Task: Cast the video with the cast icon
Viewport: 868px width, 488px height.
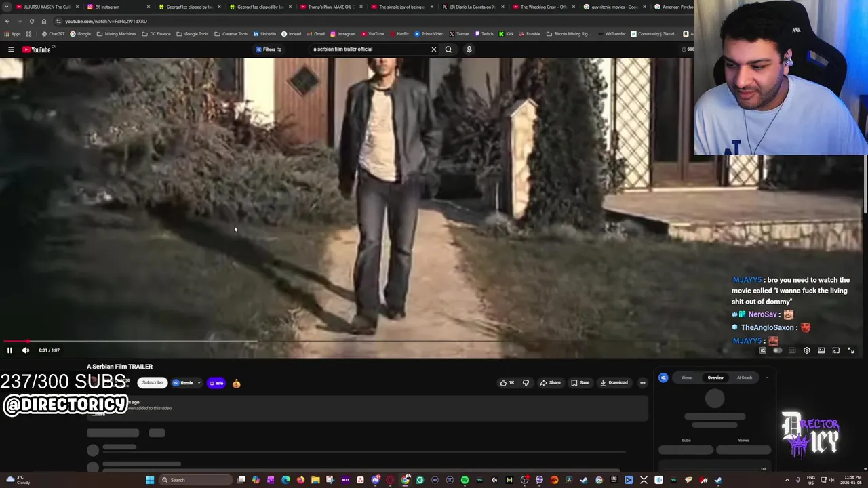Action: click(836, 350)
